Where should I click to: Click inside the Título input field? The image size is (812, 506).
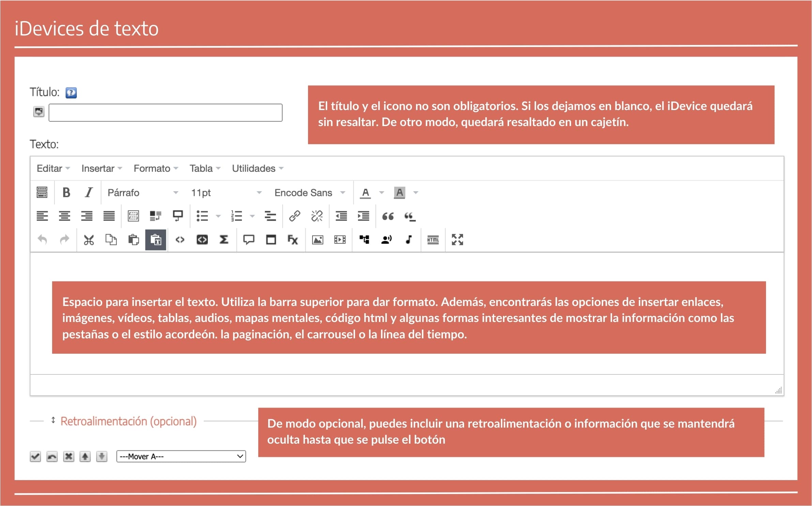[165, 112]
